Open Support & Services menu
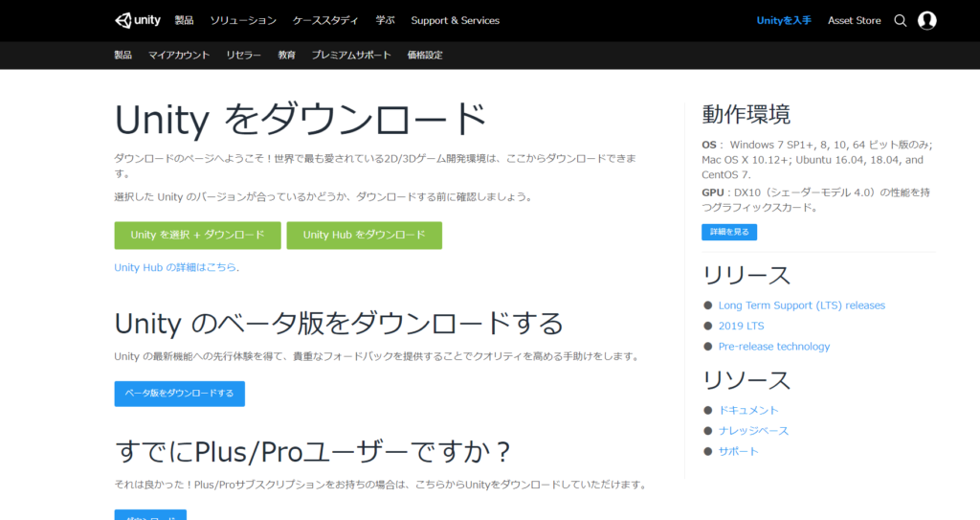The image size is (980, 520). coord(455,21)
